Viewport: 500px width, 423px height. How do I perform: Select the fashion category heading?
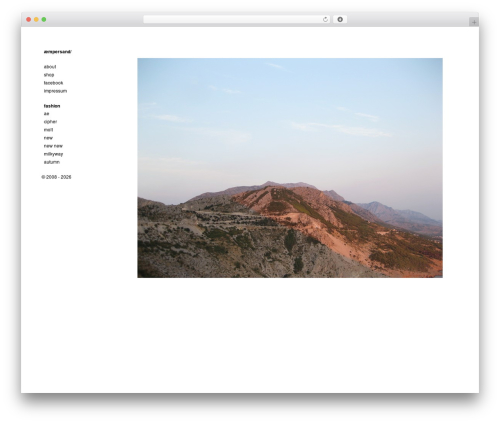pos(52,106)
